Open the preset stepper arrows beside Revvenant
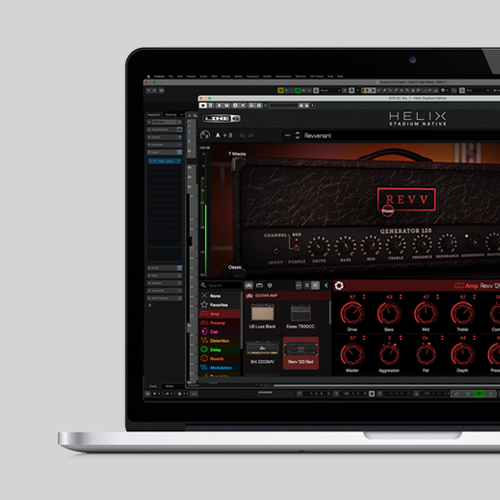The width and height of the screenshot is (500, 500). point(297,135)
